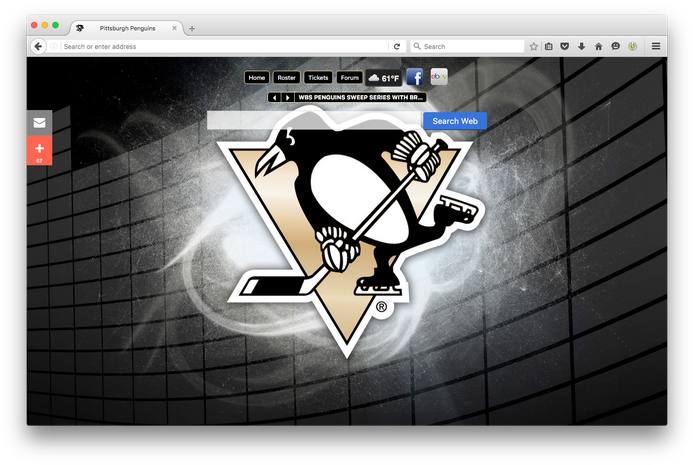Open the Home page button

[257, 78]
